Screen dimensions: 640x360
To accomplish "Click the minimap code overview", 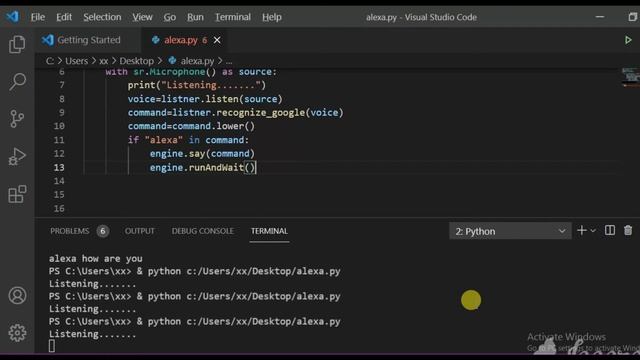I will [630, 77].
